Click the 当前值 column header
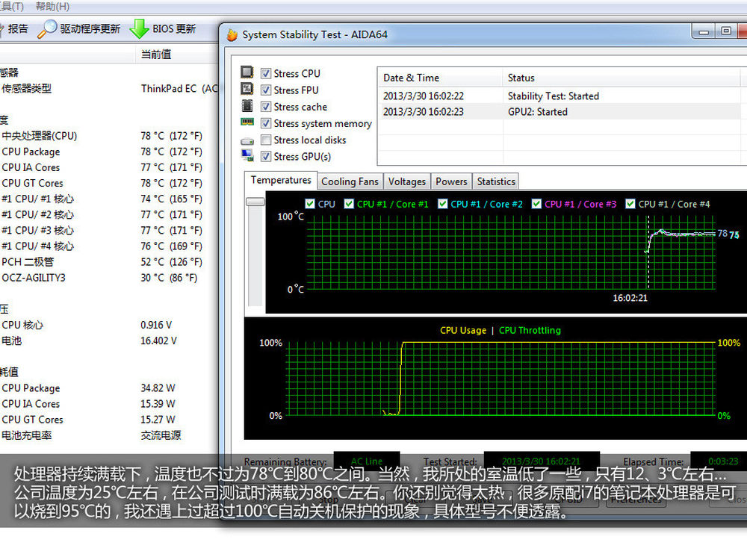Image resolution: width=747 pixels, height=560 pixels. pyautogui.click(x=177, y=55)
